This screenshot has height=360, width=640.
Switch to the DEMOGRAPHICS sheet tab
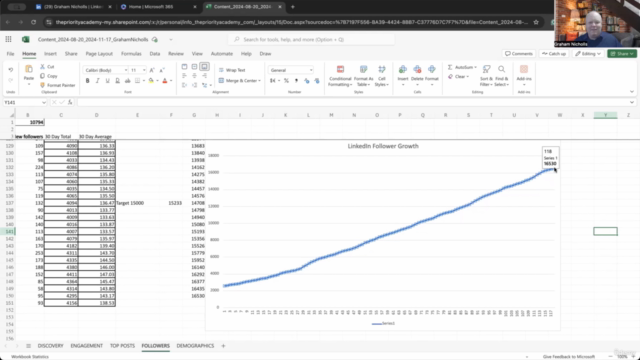195,346
